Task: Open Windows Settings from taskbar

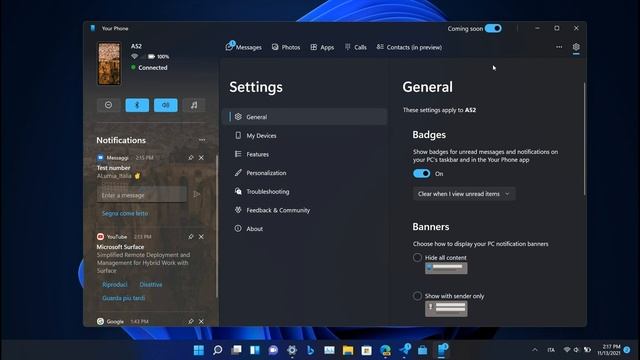Action: 292,350
